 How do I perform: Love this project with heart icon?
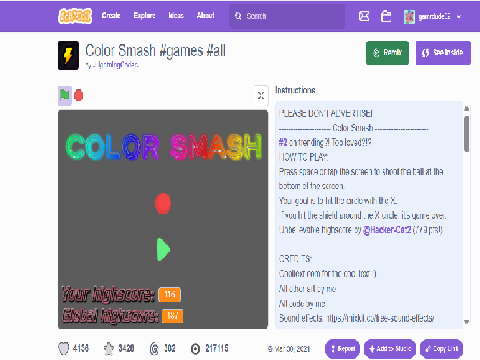coord(63,349)
